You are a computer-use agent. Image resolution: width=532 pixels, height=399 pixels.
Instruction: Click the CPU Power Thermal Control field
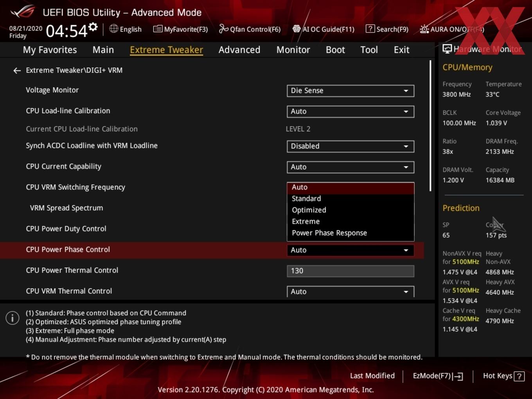pos(350,271)
